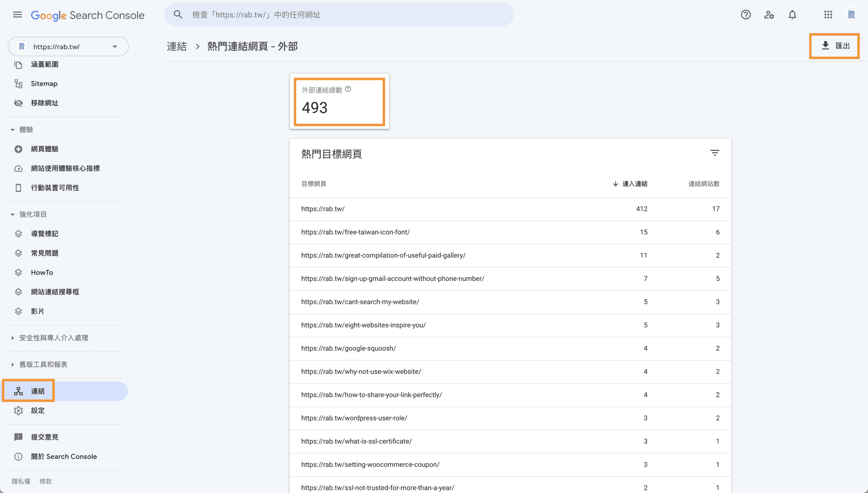Viewport: 868px width, 493px height.
Task: Collapse the 體驗 section
Action: point(13,130)
